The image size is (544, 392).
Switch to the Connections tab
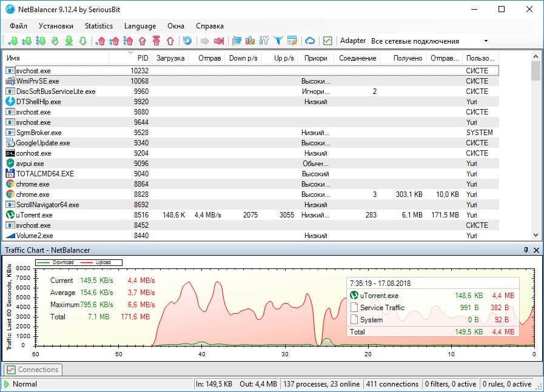pos(33,370)
